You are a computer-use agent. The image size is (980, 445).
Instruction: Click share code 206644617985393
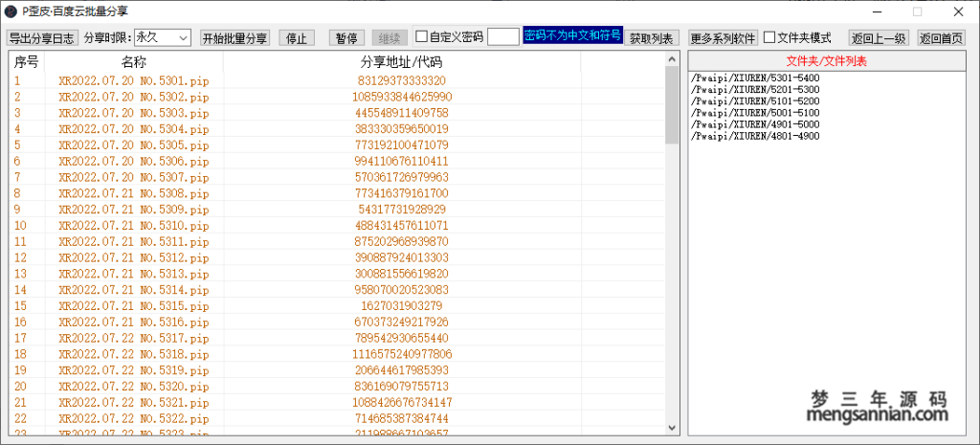[x=402, y=370]
